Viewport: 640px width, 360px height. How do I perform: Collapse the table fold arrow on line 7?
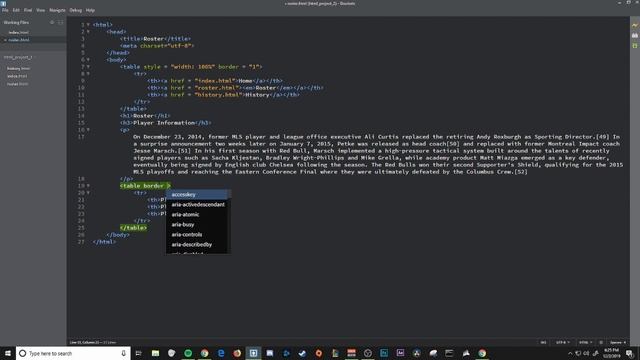88,67
